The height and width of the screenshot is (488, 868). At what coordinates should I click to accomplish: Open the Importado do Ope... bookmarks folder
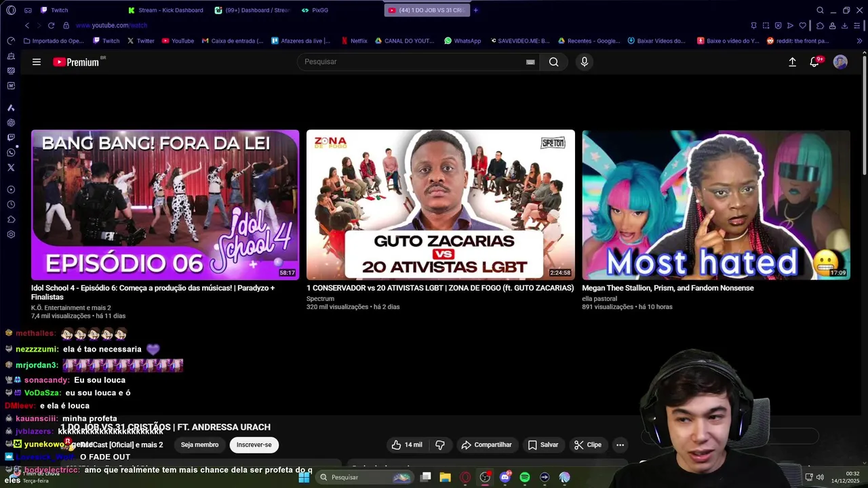tap(54, 41)
